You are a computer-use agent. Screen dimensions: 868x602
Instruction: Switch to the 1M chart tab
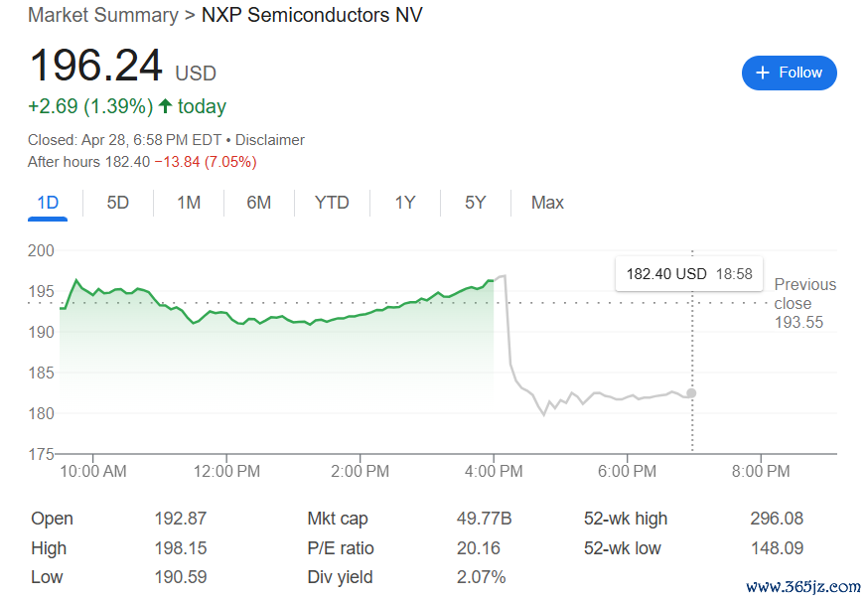(x=189, y=203)
